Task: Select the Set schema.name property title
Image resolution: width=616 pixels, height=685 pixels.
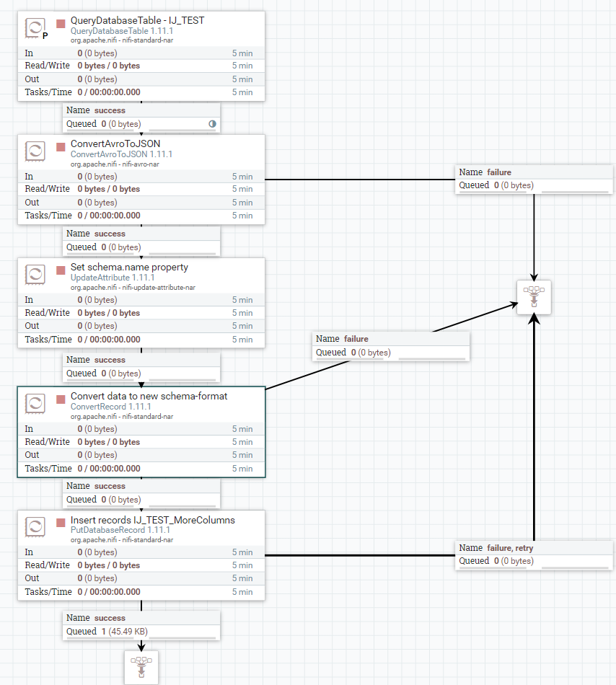Action: pyautogui.click(x=129, y=267)
